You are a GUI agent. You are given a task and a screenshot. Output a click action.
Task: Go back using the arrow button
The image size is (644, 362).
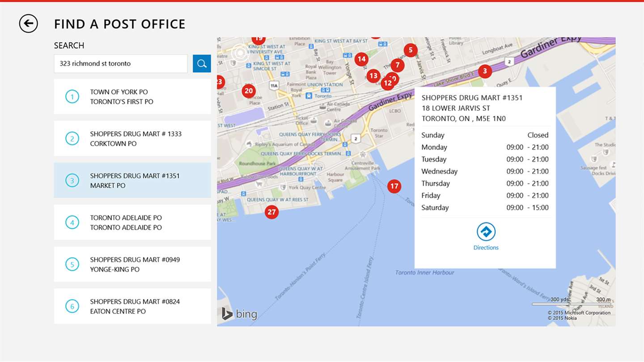[x=28, y=24]
